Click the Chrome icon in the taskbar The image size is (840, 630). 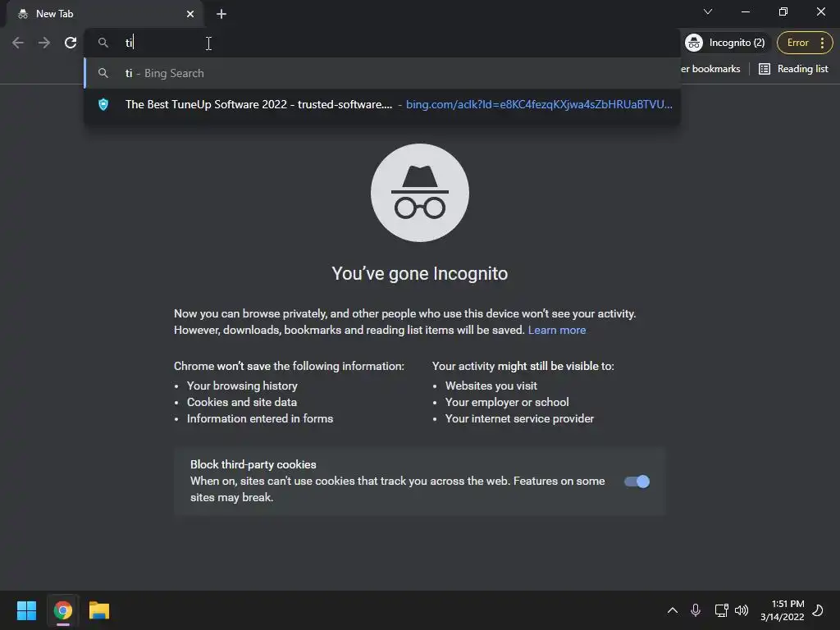63,610
